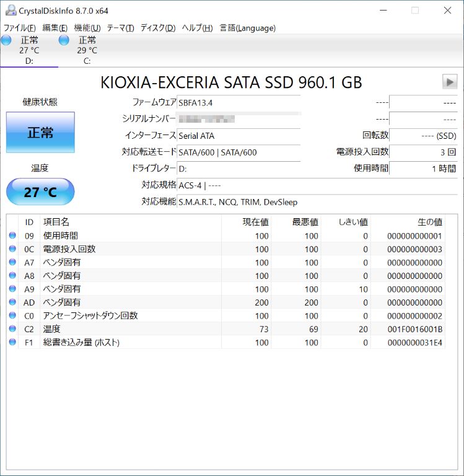Screen dimensions: 464x476
Task: Click the power-on hours value 1 時間
Action: (x=423, y=169)
